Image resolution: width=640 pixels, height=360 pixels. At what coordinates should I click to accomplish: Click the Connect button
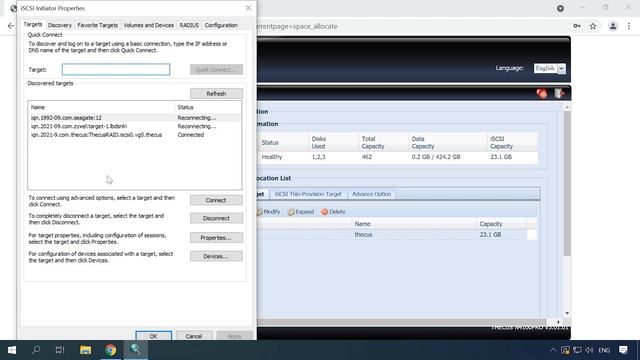[216, 200]
